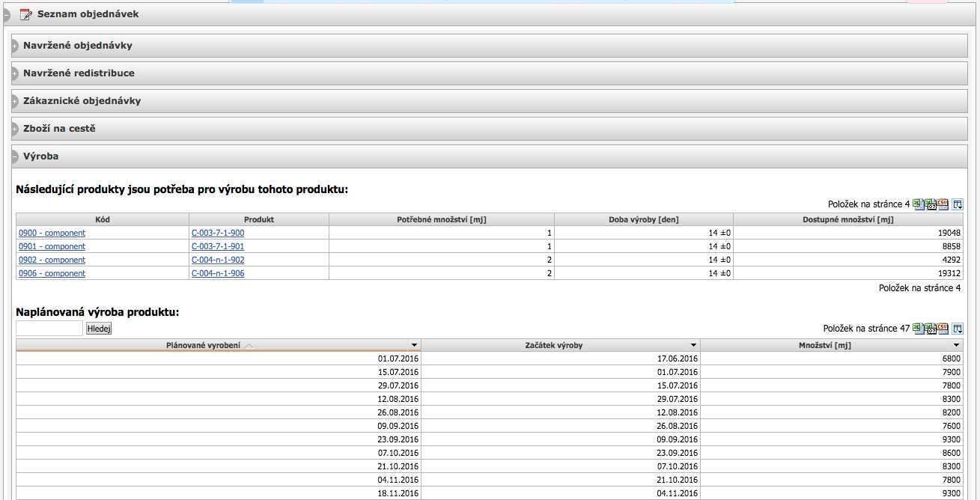980x500 pixels.
Task: Expand the Navržené redistribuce section
Action: (15, 73)
